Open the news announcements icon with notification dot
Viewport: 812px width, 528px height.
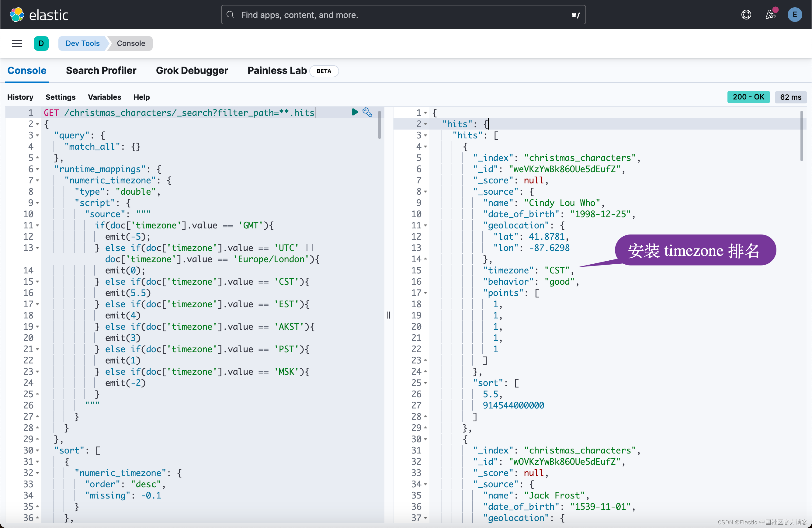tap(770, 15)
